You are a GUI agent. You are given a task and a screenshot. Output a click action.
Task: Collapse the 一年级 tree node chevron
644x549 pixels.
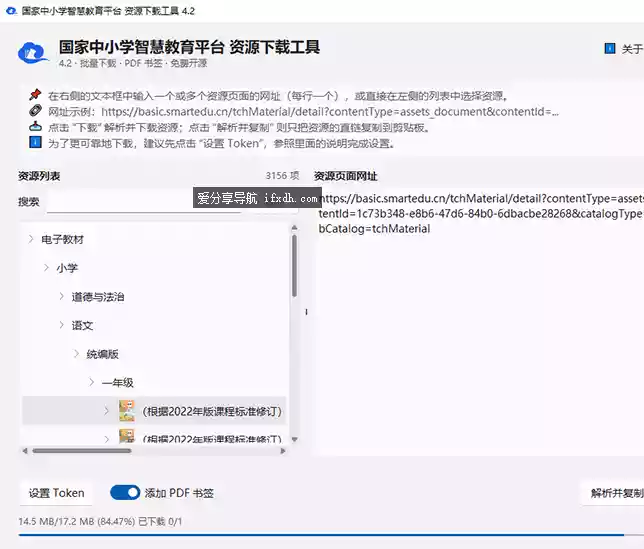(92, 382)
